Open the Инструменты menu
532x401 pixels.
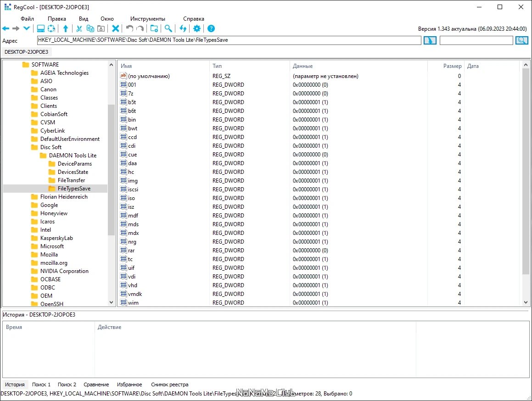[x=148, y=19]
